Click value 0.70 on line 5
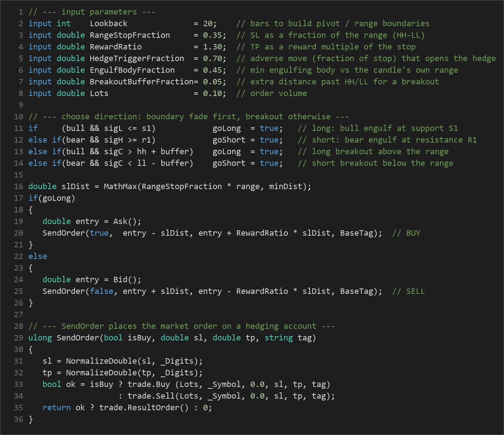 pos(213,59)
